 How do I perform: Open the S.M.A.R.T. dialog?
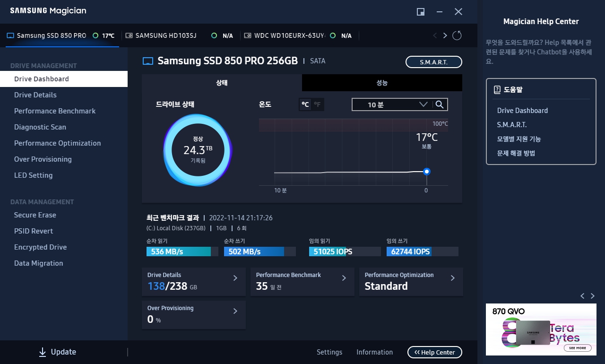433,61
